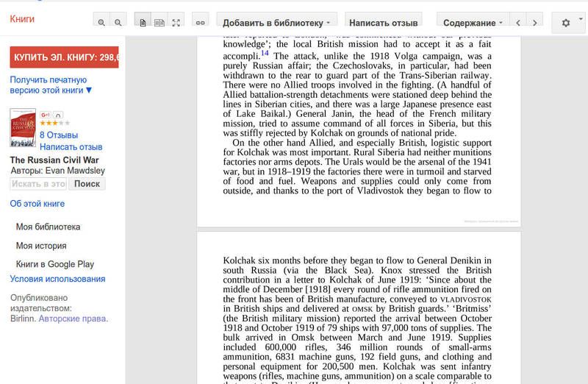Click the G+1 button
This screenshot has height=384, width=588.
(46, 115)
